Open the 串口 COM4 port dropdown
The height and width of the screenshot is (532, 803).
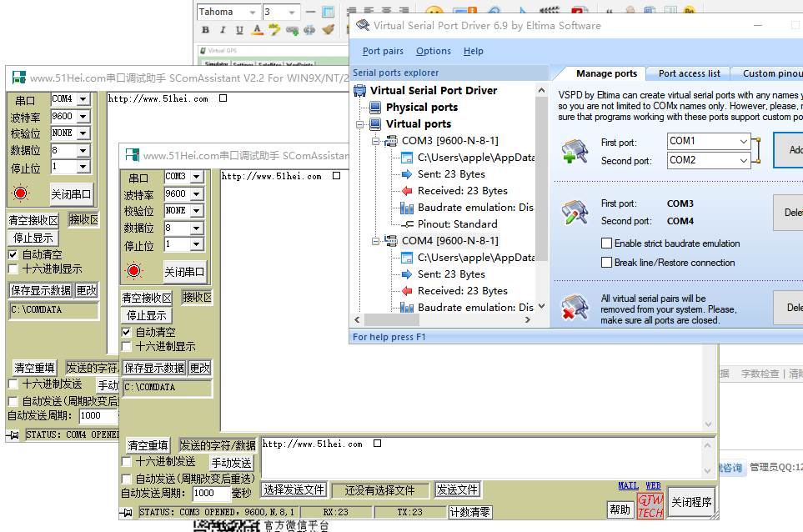83,99
